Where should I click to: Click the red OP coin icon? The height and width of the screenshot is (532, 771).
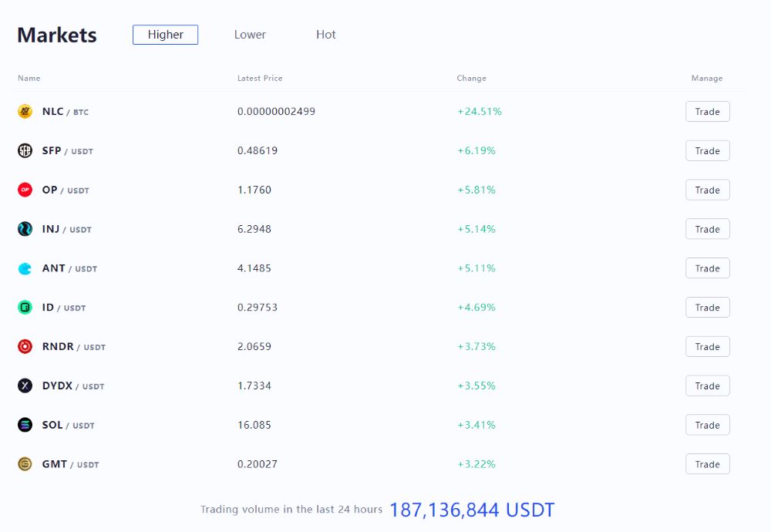pyautogui.click(x=25, y=190)
